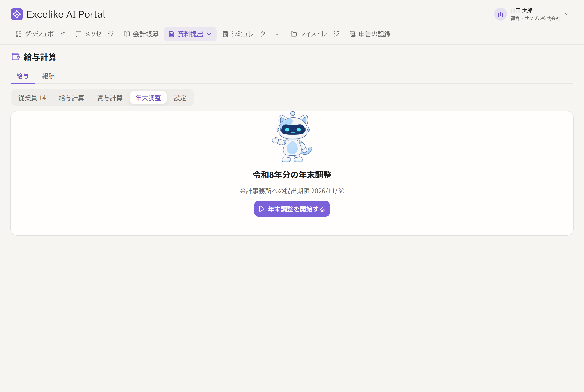Click the 令和8年分の年末調整 heading
This screenshot has width=584, height=392.
coord(292,175)
